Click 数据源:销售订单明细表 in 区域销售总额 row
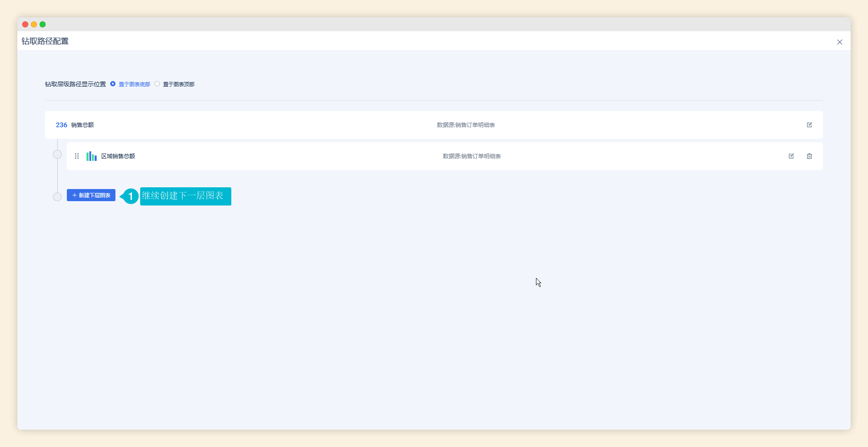Screen dimensions: 868x447 [472, 156]
